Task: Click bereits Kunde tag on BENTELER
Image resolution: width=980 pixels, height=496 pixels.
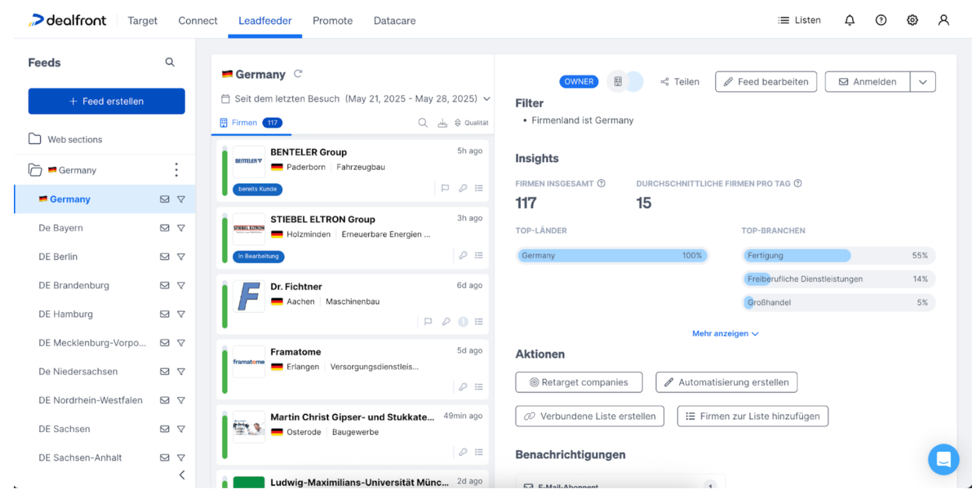Action: coord(257,189)
